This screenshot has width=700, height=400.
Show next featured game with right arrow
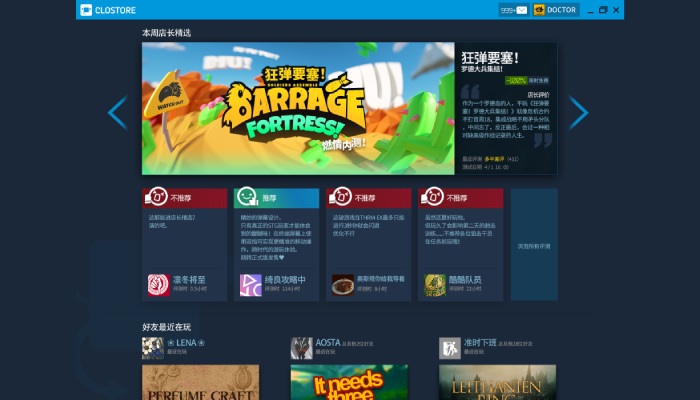[579, 112]
